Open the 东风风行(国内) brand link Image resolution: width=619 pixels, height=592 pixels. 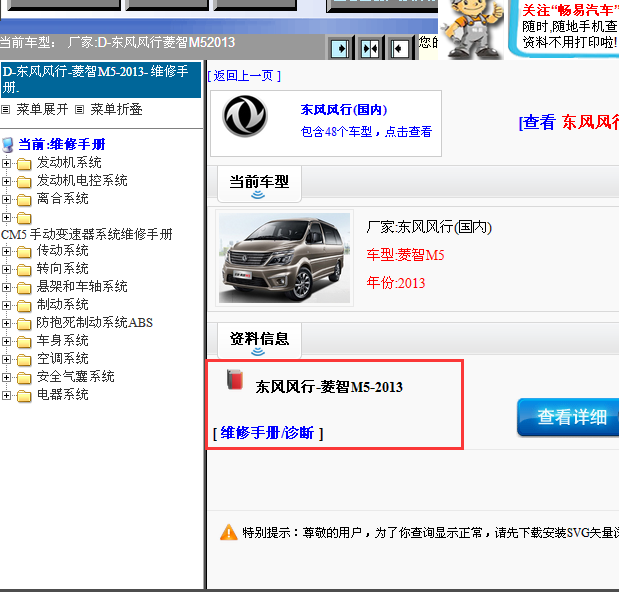coord(344,110)
